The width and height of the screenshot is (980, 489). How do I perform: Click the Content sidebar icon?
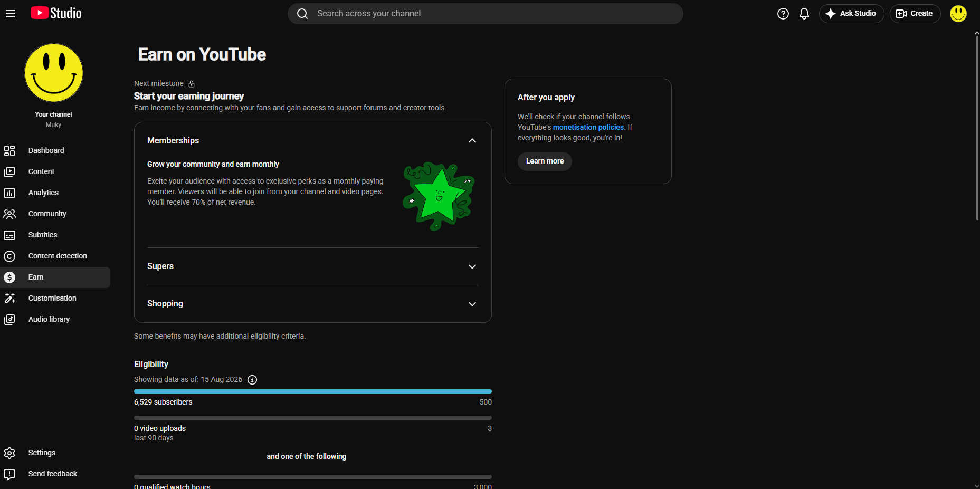click(9, 172)
